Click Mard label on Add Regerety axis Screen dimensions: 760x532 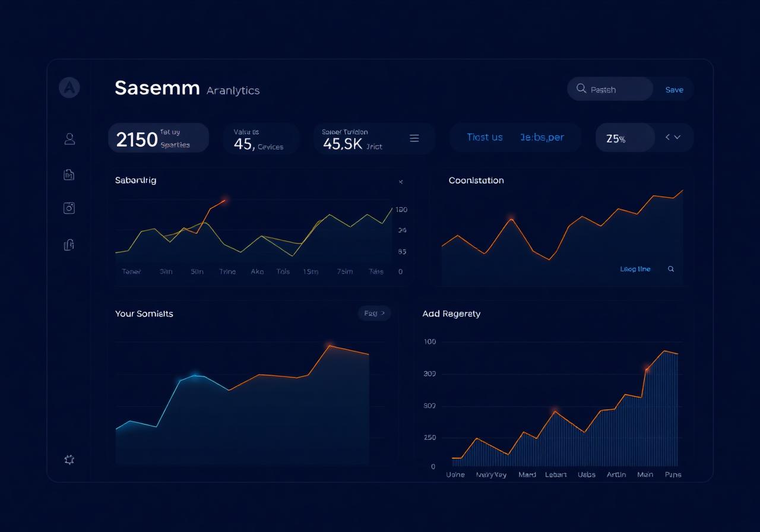pyautogui.click(x=527, y=475)
